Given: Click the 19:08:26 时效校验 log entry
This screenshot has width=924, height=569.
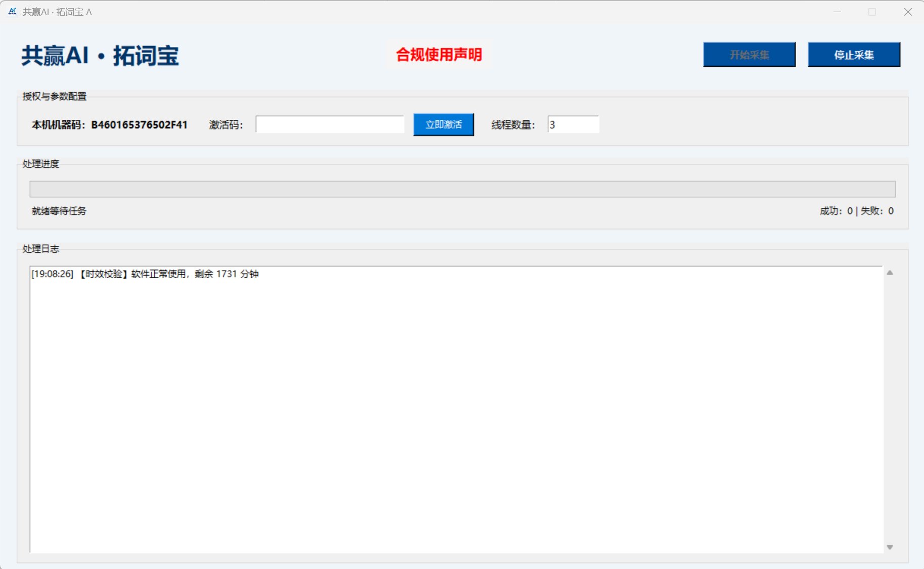Looking at the screenshot, I should pos(145,274).
